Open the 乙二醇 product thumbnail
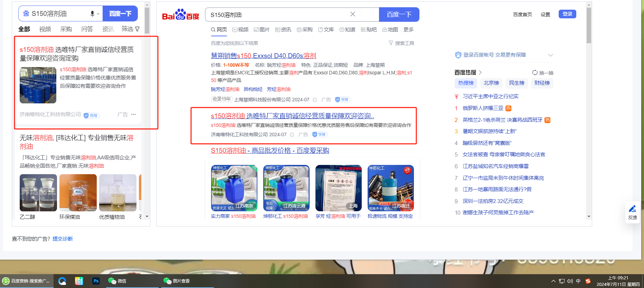 tap(38, 193)
